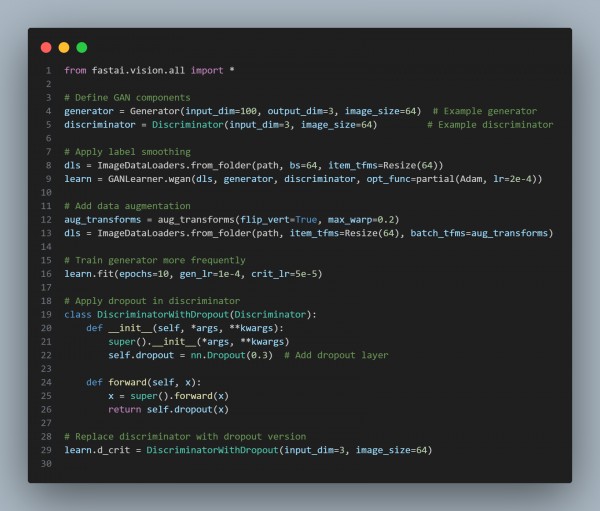Click "learn.fit(epochs=10" on line 16
The image size is (600, 511).
116,274
